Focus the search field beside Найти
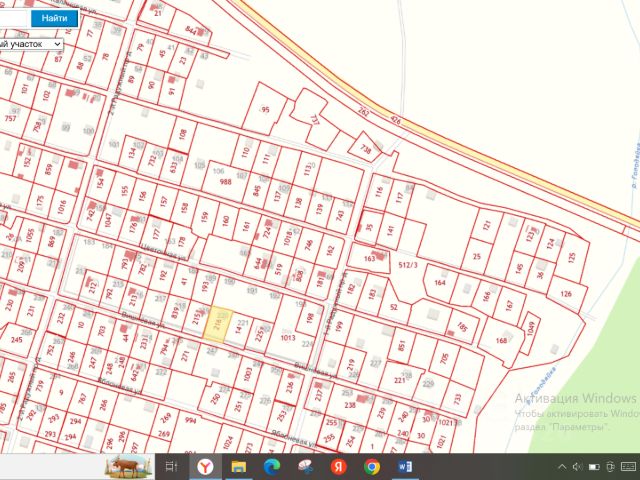 point(14,18)
